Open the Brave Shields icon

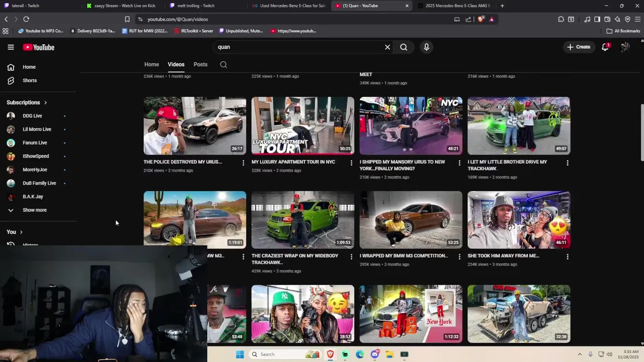pos(481,19)
